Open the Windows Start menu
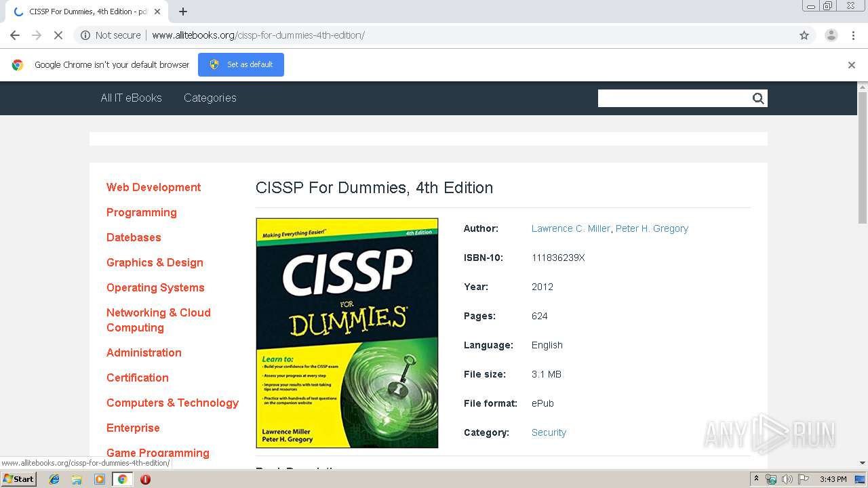Image resolution: width=868 pixels, height=488 pixels. pyautogui.click(x=18, y=479)
